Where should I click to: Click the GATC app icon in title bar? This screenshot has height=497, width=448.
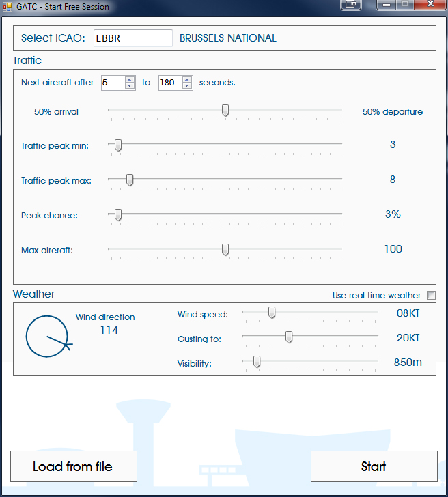tap(8, 7)
